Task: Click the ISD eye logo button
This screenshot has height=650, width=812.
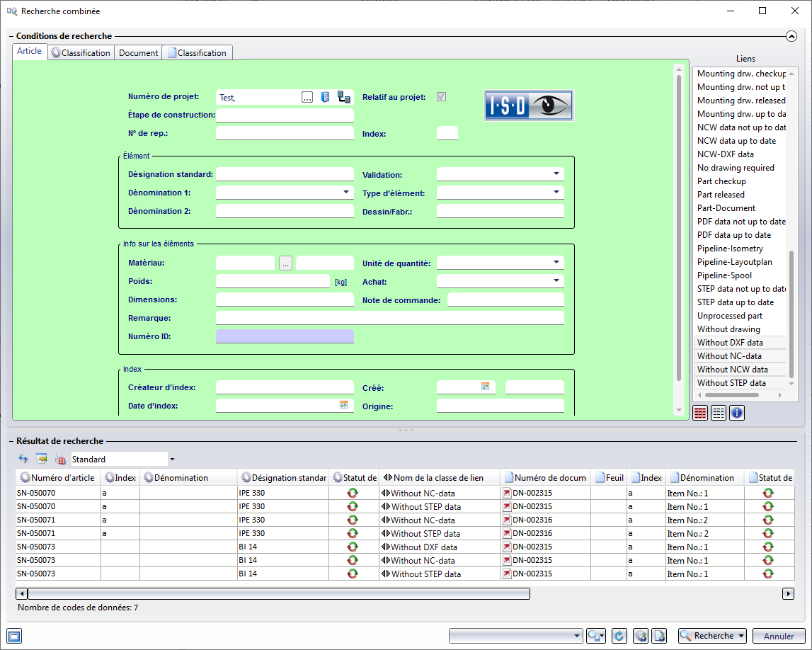Action: point(528,106)
